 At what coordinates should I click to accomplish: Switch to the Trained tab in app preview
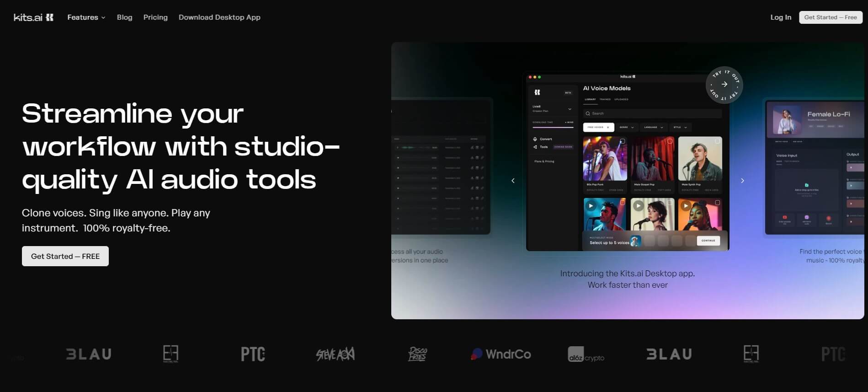point(605,99)
